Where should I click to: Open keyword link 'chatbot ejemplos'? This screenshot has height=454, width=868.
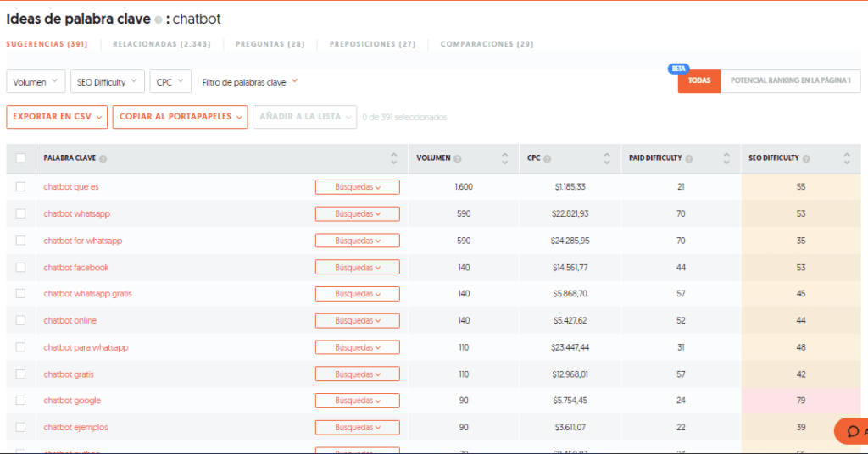point(75,427)
